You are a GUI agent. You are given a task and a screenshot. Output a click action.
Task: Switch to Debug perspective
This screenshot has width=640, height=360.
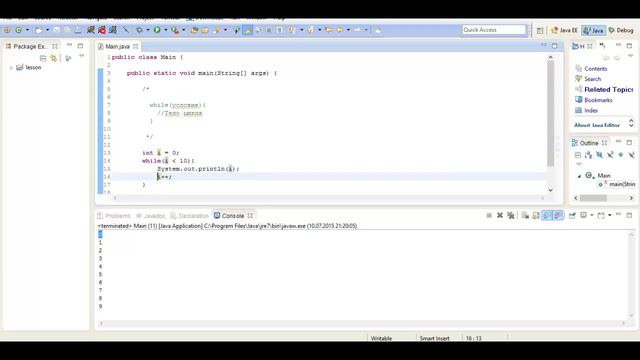(x=621, y=30)
